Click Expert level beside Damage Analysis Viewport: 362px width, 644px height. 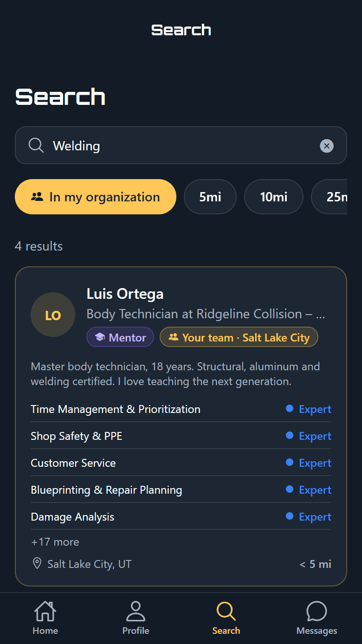pos(309,517)
